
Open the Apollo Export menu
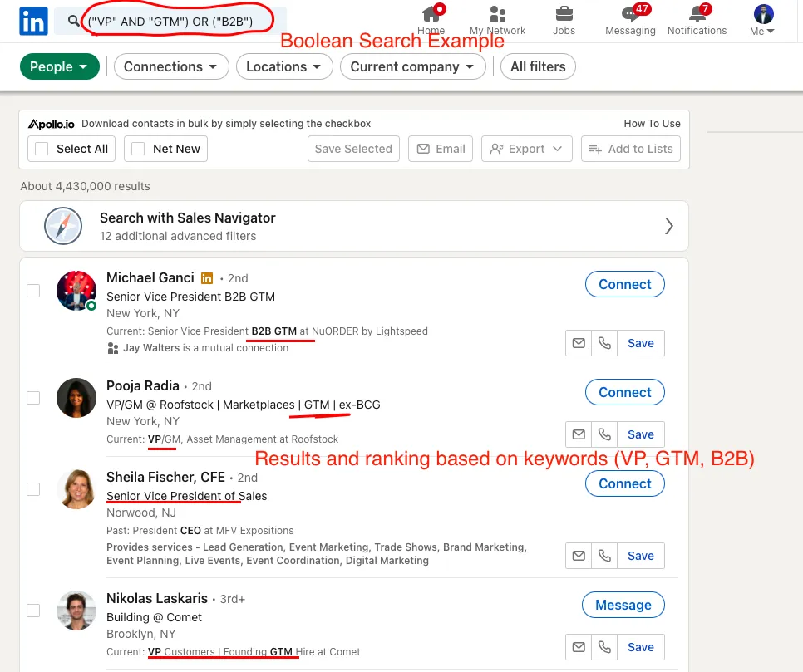click(x=527, y=149)
